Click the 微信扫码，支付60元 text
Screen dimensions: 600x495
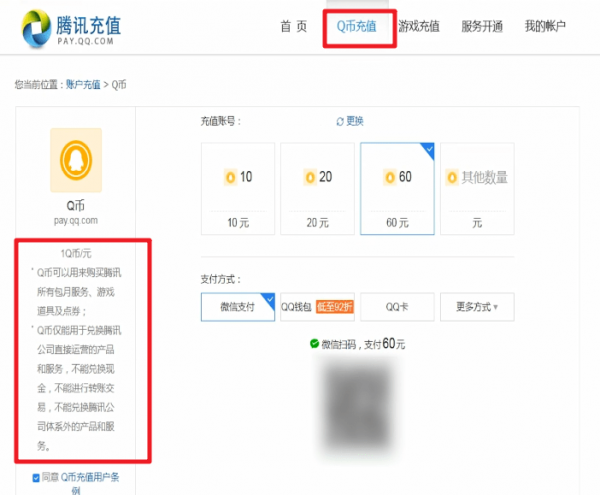pos(363,344)
